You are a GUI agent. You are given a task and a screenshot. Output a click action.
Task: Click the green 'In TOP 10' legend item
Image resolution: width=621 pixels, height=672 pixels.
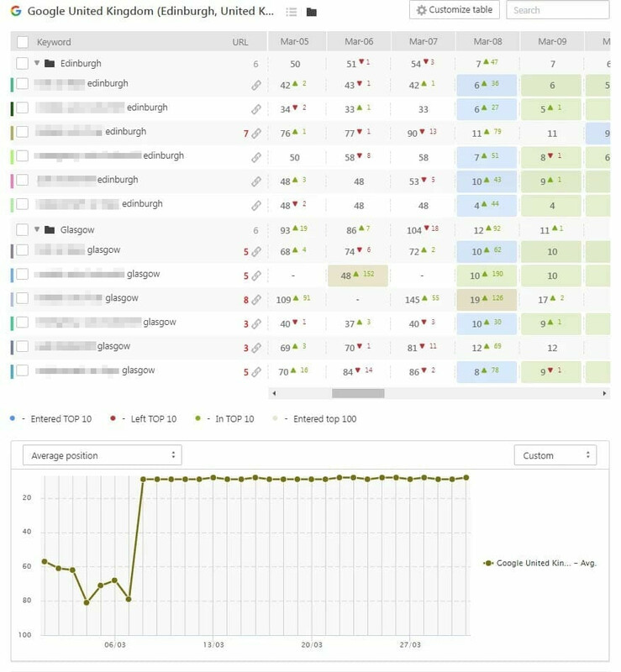click(x=224, y=418)
